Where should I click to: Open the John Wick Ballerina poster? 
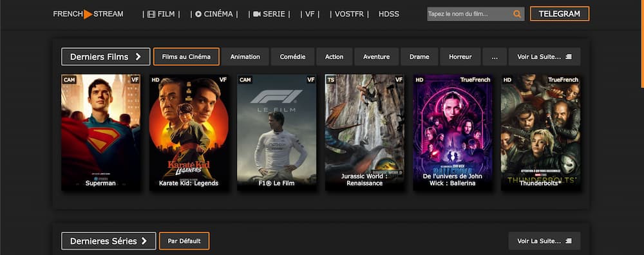(x=452, y=132)
